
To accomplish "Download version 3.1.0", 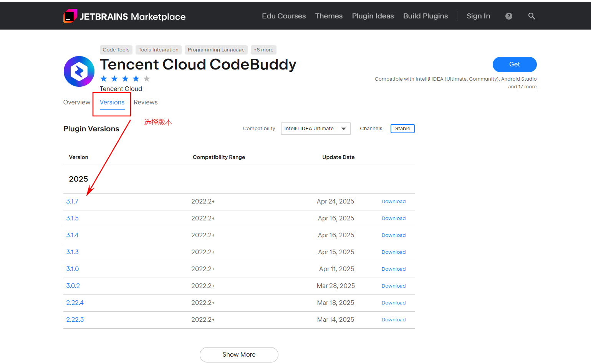I will pyautogui.click(x=394, y=269).
